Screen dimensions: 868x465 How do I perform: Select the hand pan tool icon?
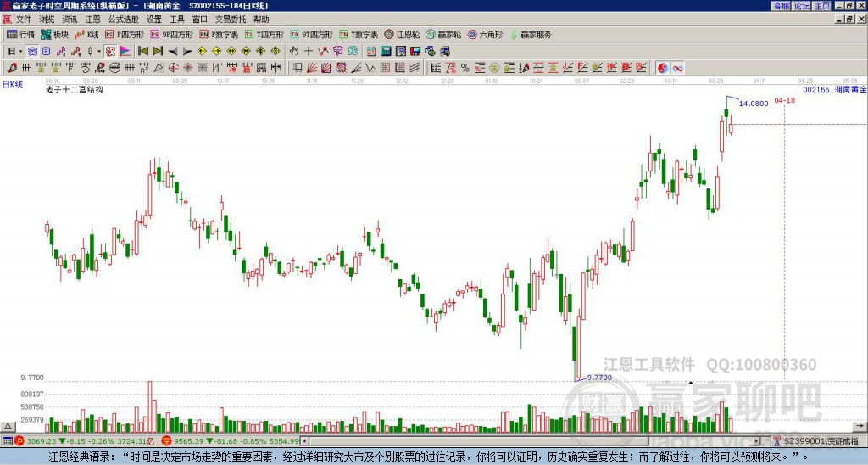point(293,51)
